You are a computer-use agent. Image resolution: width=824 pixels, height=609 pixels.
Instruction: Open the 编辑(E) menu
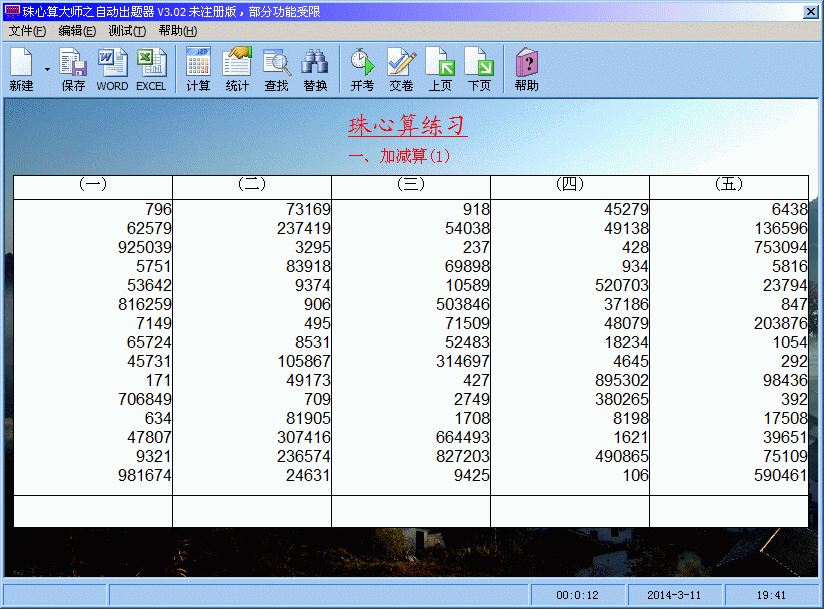click(x=77, y=31)
